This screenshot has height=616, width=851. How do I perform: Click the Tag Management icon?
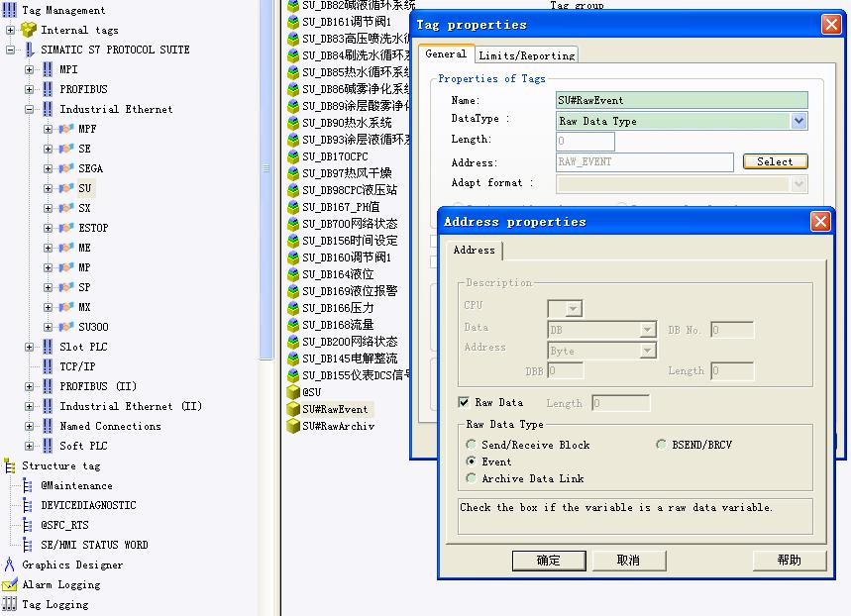(x=9, y=10)
